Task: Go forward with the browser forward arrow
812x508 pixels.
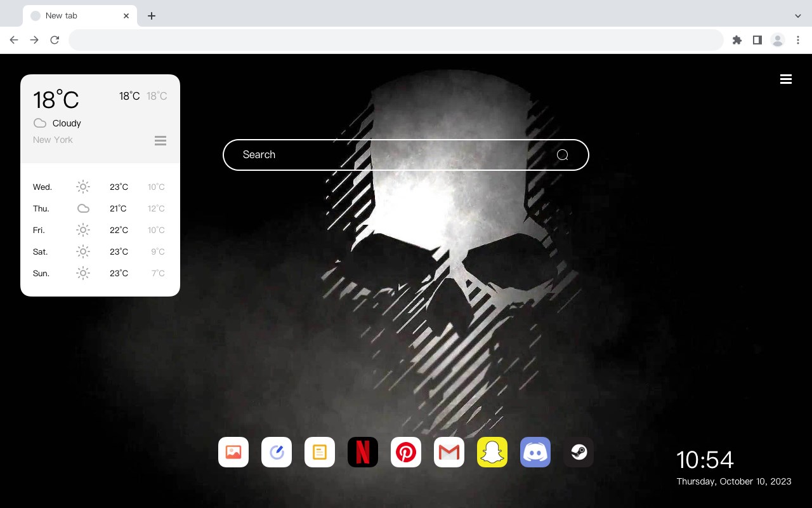Action: coord(34,40)
